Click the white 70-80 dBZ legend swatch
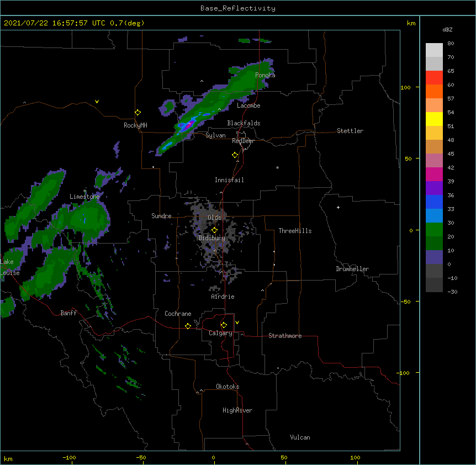476x465 pixels. click(x=434, y=50)
